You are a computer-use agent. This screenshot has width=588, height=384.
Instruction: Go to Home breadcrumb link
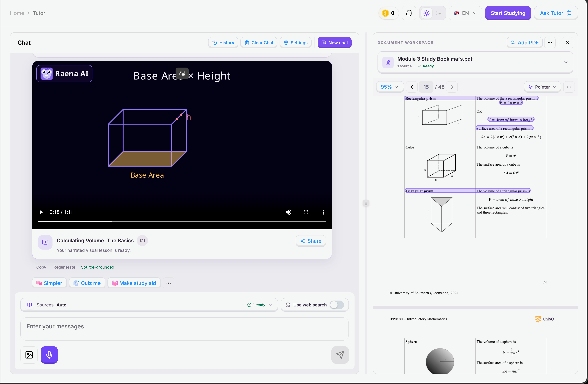[x=17, y=13]
